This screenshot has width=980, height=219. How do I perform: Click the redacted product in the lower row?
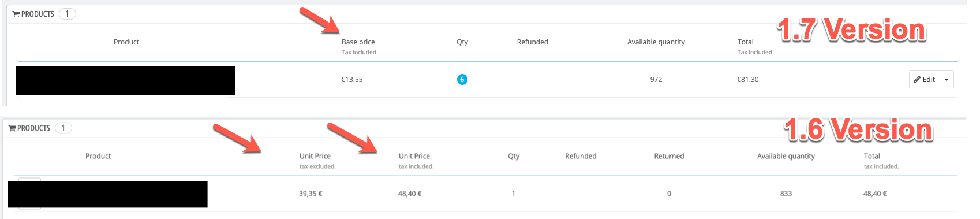(x=108, y=194)
